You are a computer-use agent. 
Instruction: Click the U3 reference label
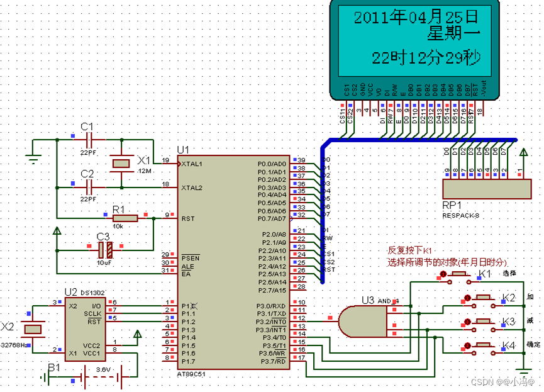tap(368, 300)
